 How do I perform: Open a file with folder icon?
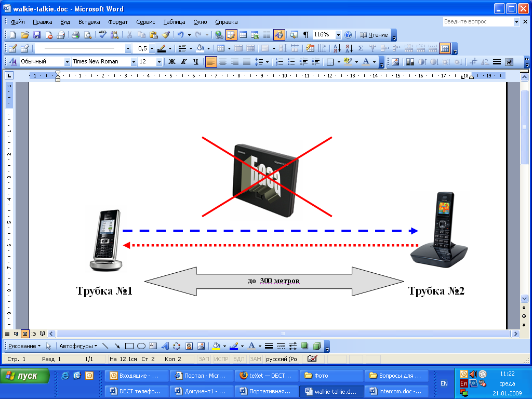(x=25, y=35)
